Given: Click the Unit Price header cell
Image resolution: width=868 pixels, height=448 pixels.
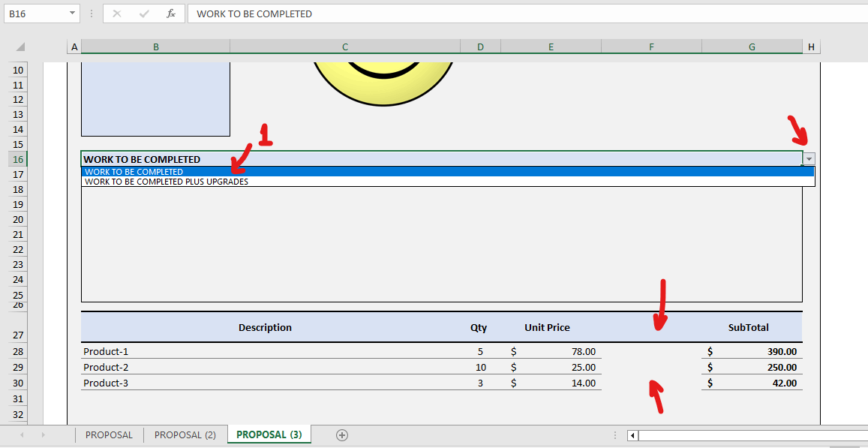Looking at the screenshot, I should pyautogui.click(x=551, y=327).
